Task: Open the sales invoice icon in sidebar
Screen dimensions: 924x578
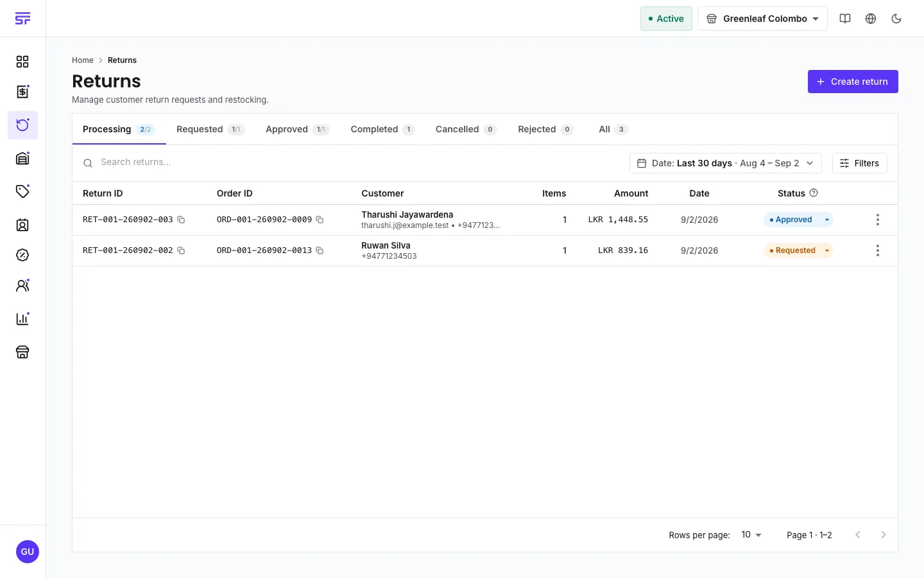Action: click(x=22, y=92)
